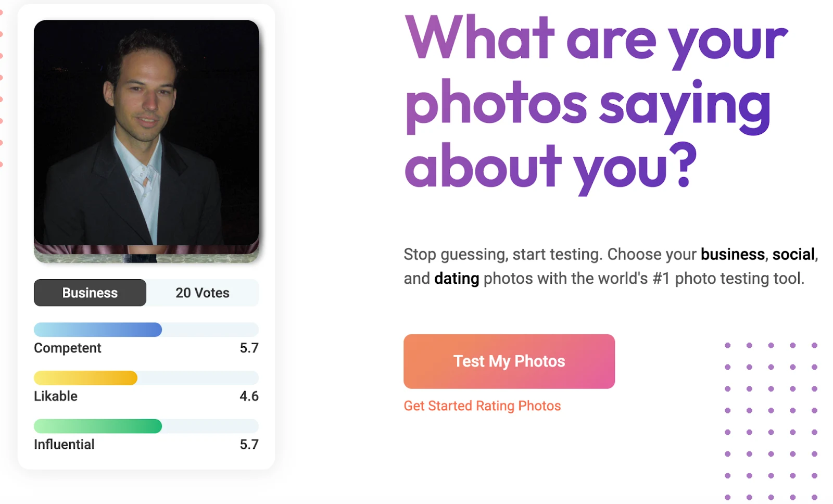Screen dimensions: 833x504
Task: Click the bold word dating in description
Action: coord(457,279)
